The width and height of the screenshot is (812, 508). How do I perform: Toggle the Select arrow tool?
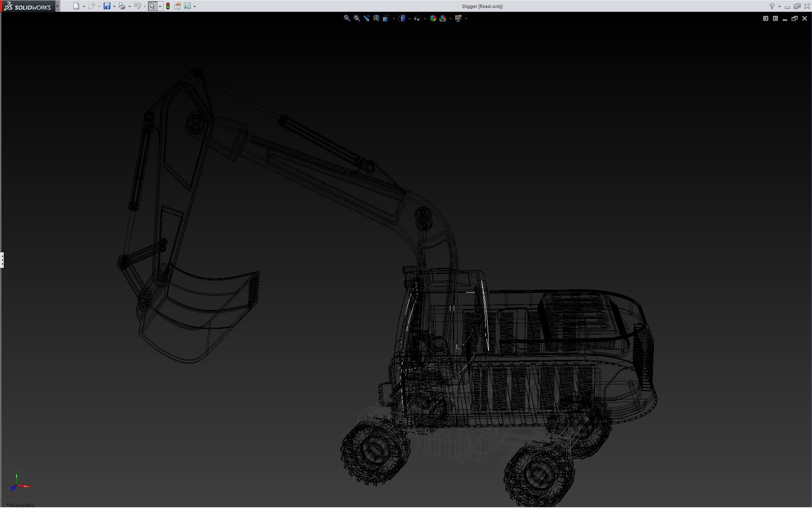point(152,6)
